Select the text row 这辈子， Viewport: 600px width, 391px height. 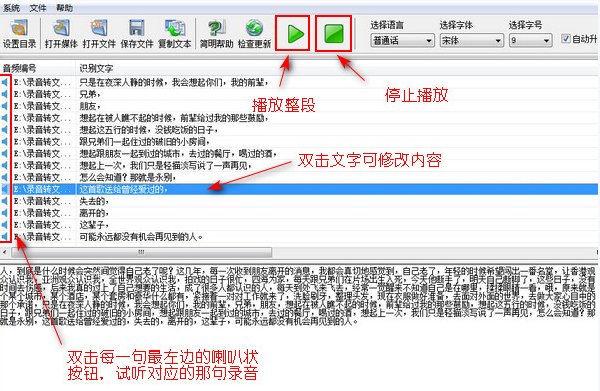(94, 225)
